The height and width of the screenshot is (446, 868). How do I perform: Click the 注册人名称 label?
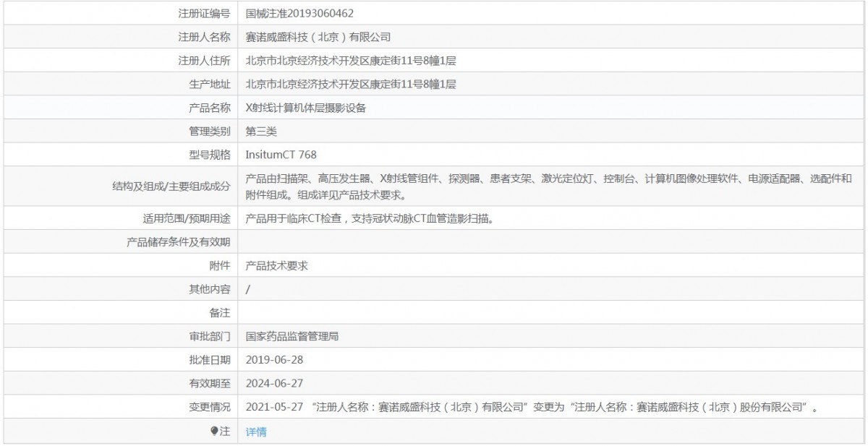coord(204,37)
